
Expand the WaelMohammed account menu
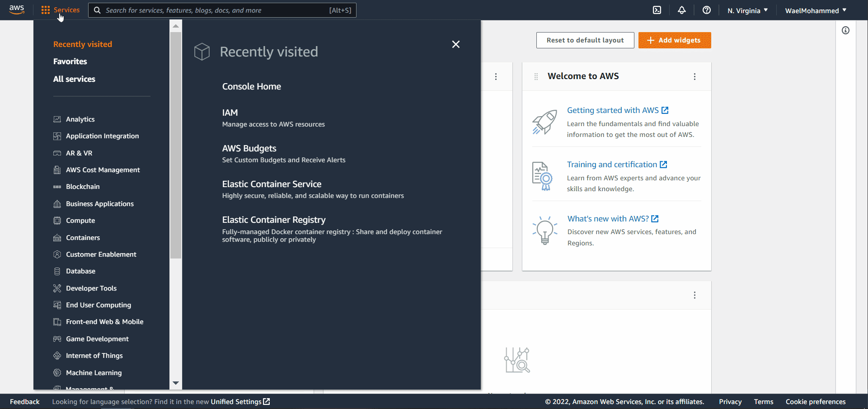pyautogui.click(x=816, y=10)
